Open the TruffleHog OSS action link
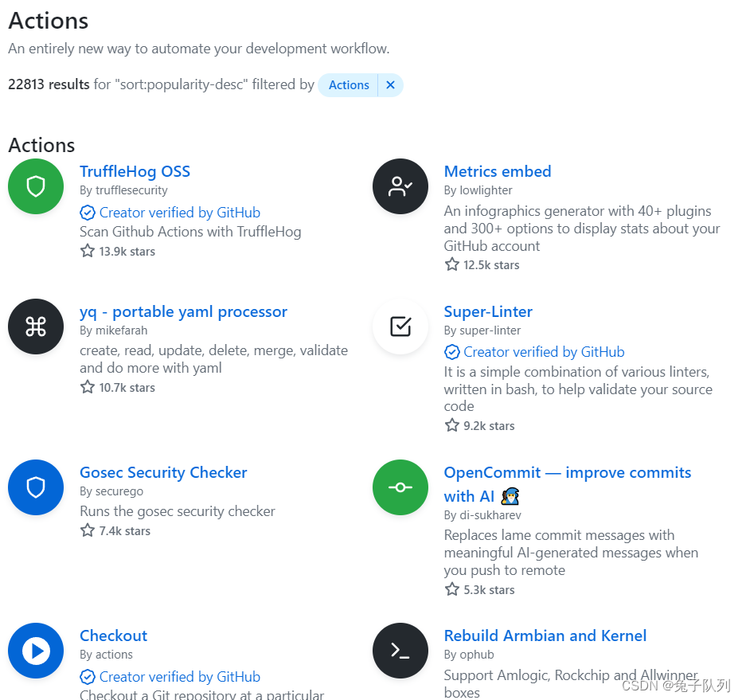This screenshot has width=742, height=700. pyautogui.click(x=135, y=171)
